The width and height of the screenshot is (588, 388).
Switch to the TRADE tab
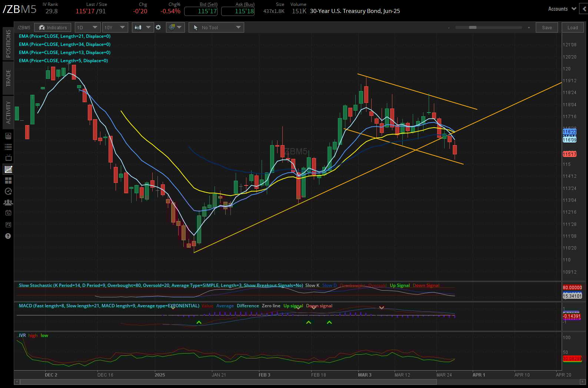tap(8, 78)
